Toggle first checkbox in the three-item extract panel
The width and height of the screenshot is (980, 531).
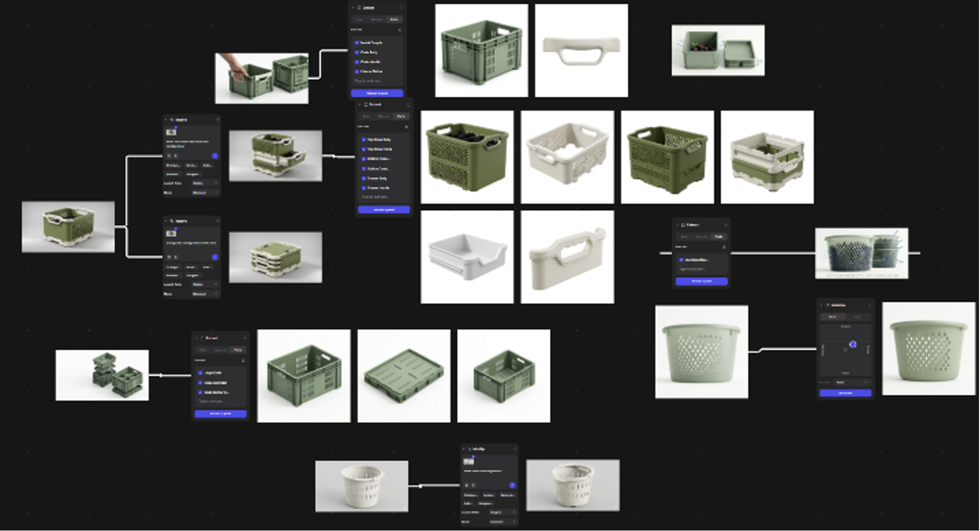click(x=200, y=373)
